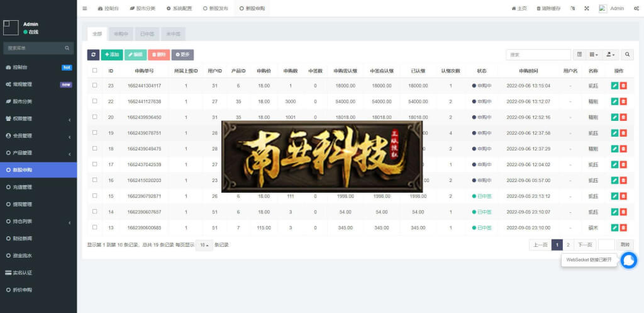
Task: Click the green 添加 (Add) button
Action: pyautogui.click(x=112, y=55)
